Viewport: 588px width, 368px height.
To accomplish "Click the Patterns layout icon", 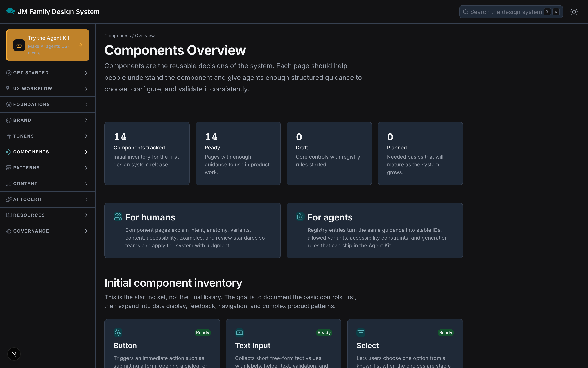I will 9,168.
